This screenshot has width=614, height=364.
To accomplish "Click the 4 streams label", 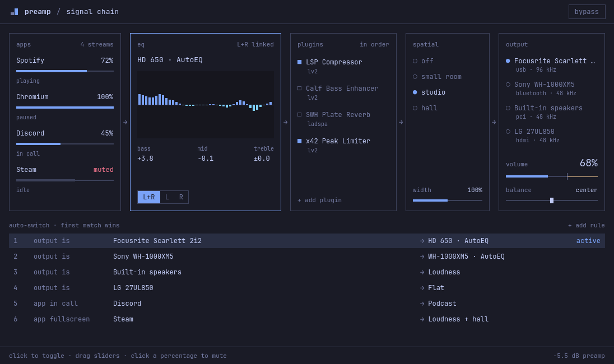I will (x=97, y=45).
